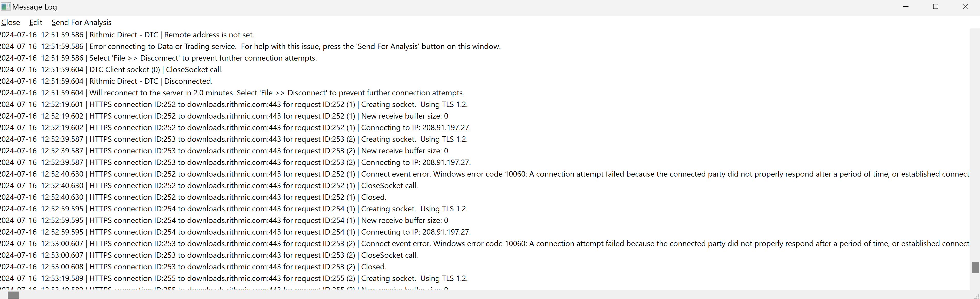Click the ID:253 'Closed.' log entry
Screen dimensions: 980x299
[238, 267]
